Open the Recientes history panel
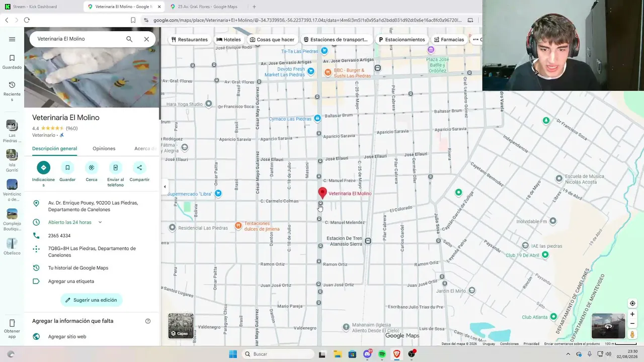The height and width of the screenshot is (362, 644). click(x=12, y=92)
